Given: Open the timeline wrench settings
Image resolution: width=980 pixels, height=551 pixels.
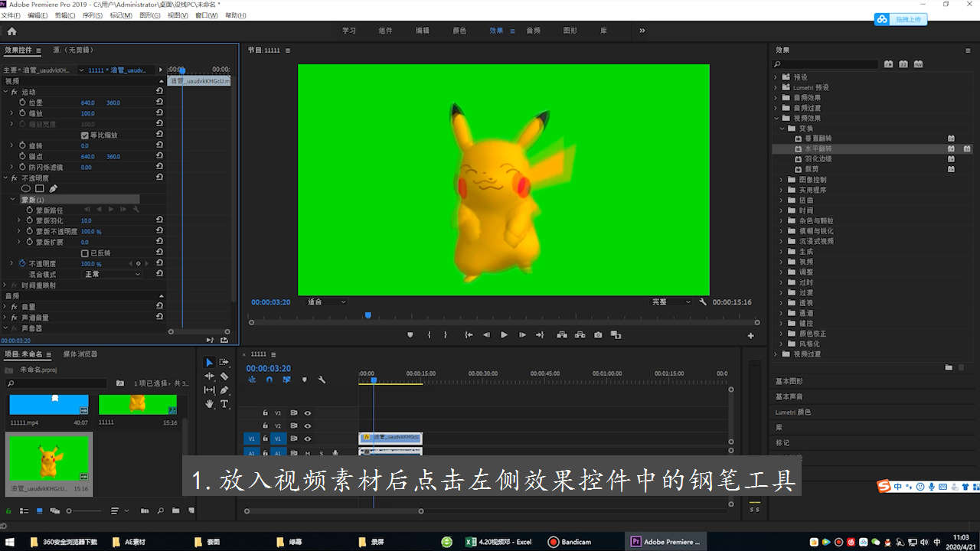Looking at the screenshot, I should [322, 380].
